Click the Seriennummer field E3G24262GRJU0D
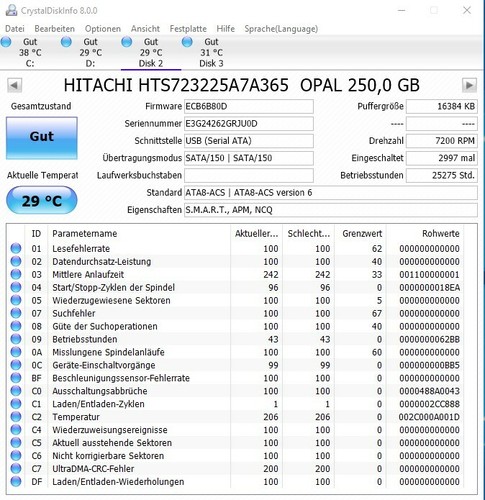This screenshot has height=500, width=485. pyautogui.click(x=249, y=124)
